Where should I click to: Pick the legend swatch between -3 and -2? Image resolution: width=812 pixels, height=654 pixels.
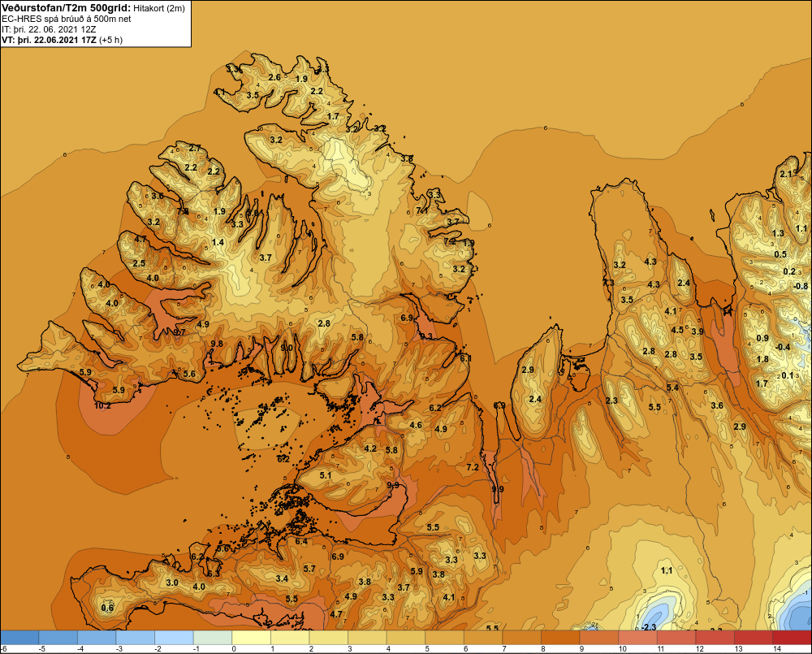[x=135, y=637]
